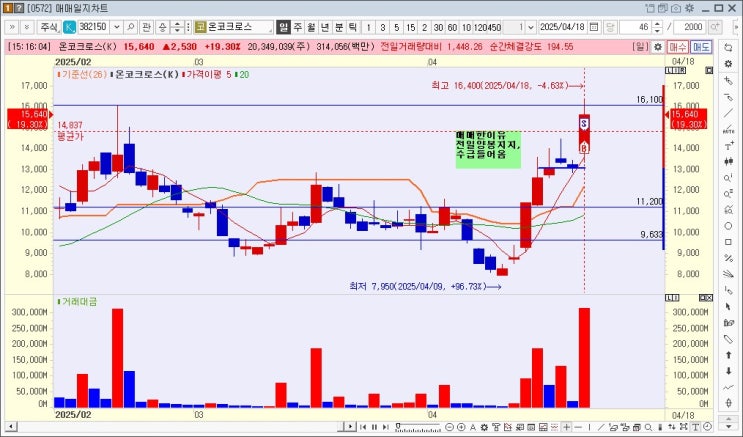Toggle the 당 button next to calendar
The height and width of the screenshot is (437, 743).
coord(610,27)
